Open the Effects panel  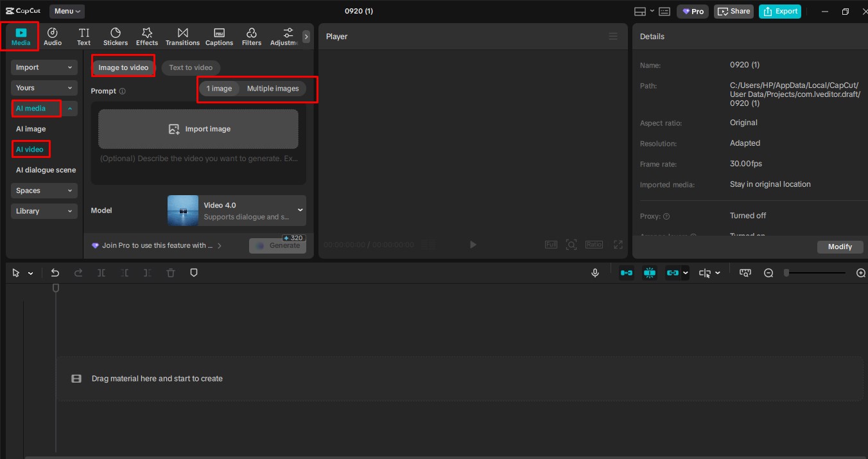pyautogui.click(x=146, y=35)
